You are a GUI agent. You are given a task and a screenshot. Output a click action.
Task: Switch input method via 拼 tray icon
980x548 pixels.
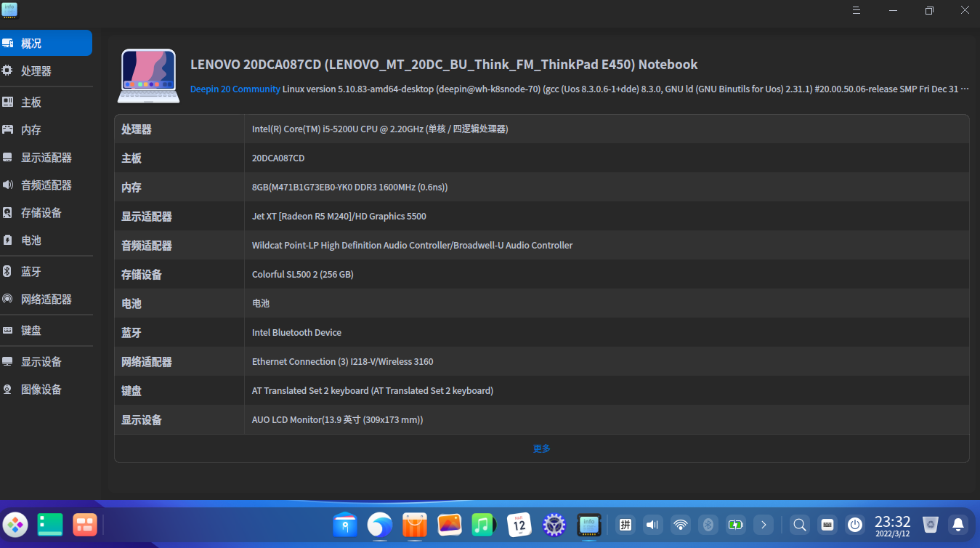(625, 524)
